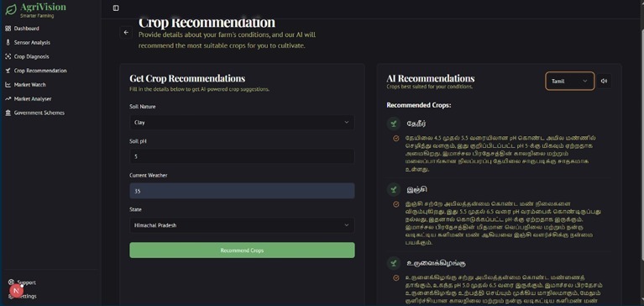Click the Current Weather input field
This screenshot has width=644, height=306.
tap(242, 191)
